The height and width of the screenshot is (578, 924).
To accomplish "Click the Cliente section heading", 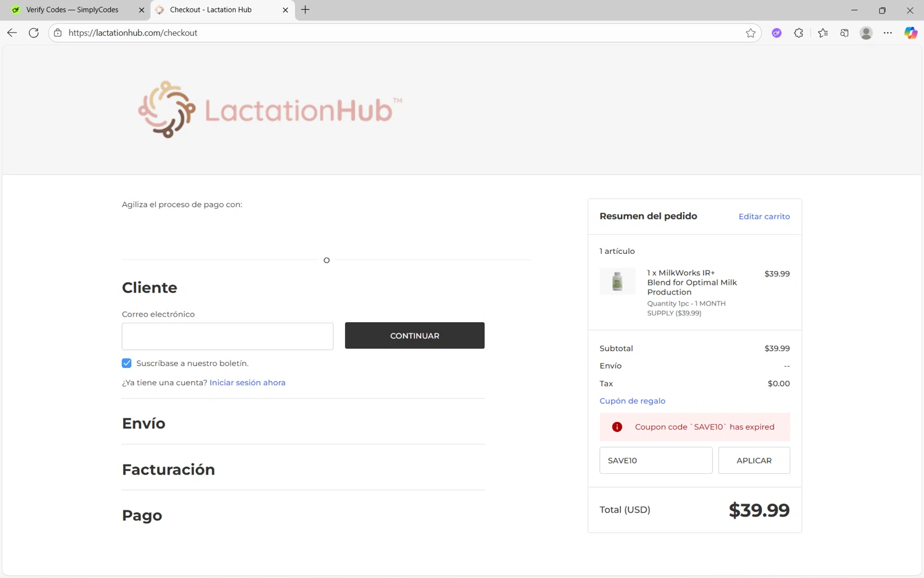I will 149,288.
